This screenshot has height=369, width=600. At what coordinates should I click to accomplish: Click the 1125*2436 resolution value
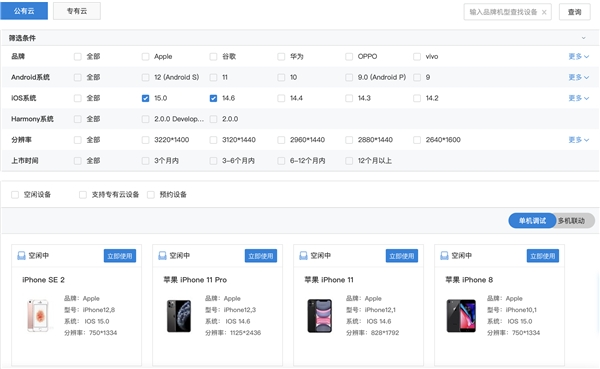(x=245, y=333)
